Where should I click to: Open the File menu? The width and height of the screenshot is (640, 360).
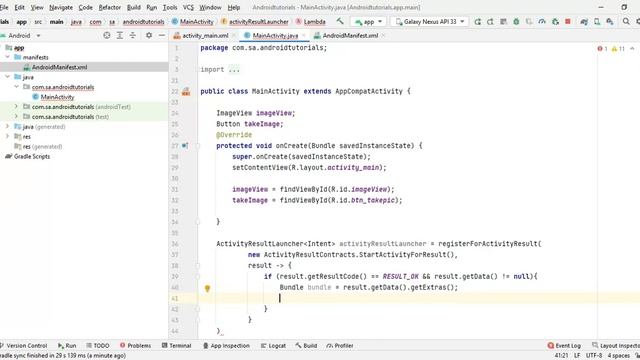click(4, 7)
